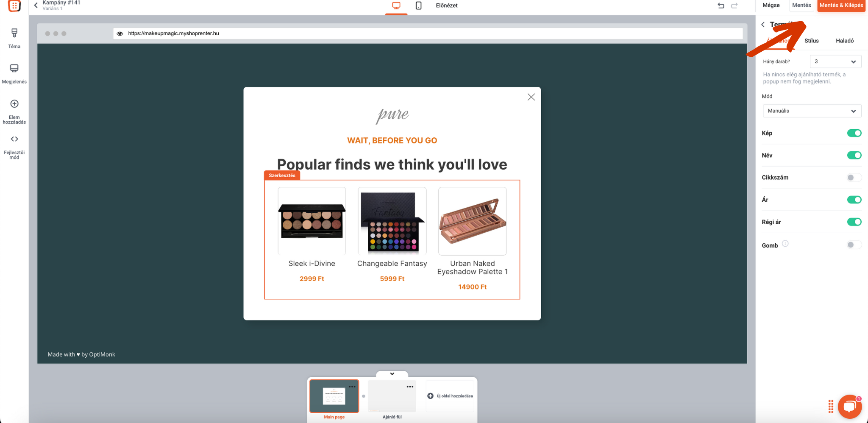
Task: Click the Kampány #141 campaign title
Action: (61, 3)
